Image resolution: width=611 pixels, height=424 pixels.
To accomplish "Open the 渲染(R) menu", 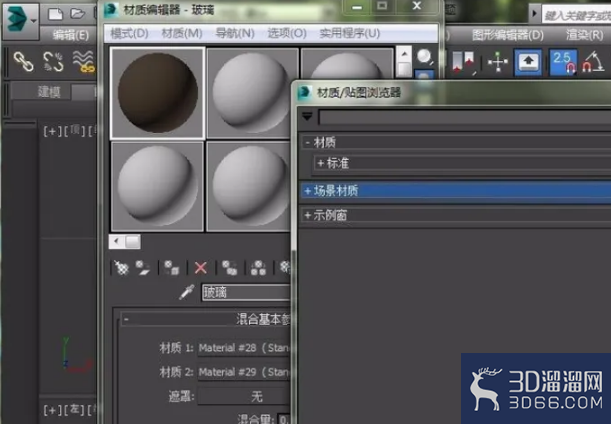I will 585,35.
